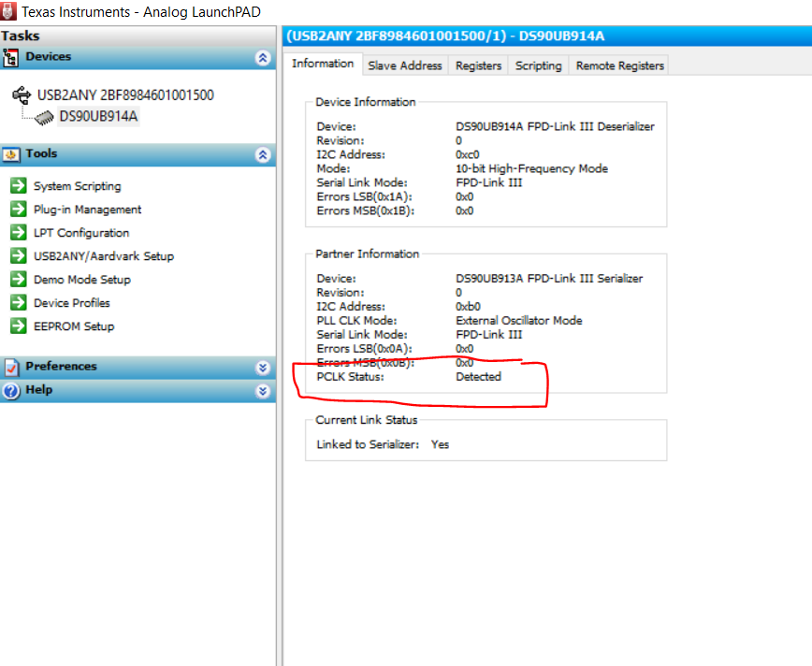Screen dimensions: 812x666
Task: Expand the Preferences panel
Action: 263,368
